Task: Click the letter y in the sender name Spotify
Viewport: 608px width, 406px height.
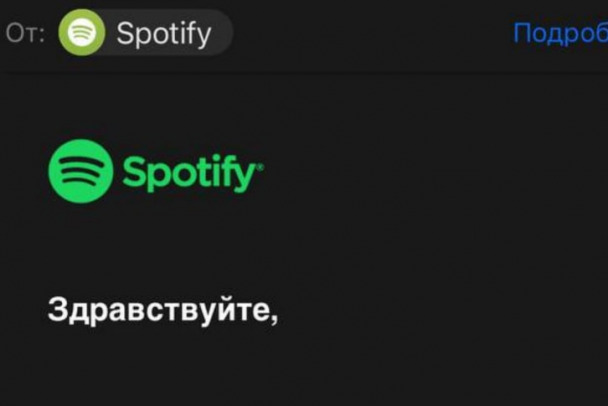Action: 204,38
